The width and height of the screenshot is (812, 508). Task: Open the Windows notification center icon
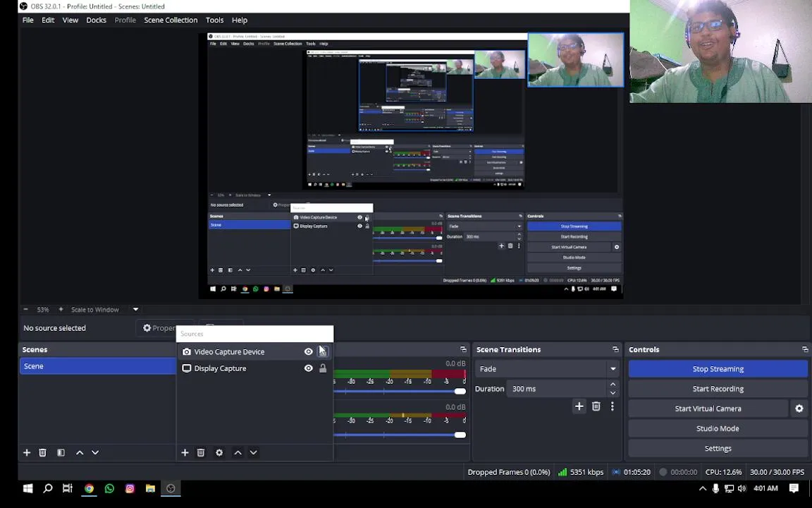point(794,488)
